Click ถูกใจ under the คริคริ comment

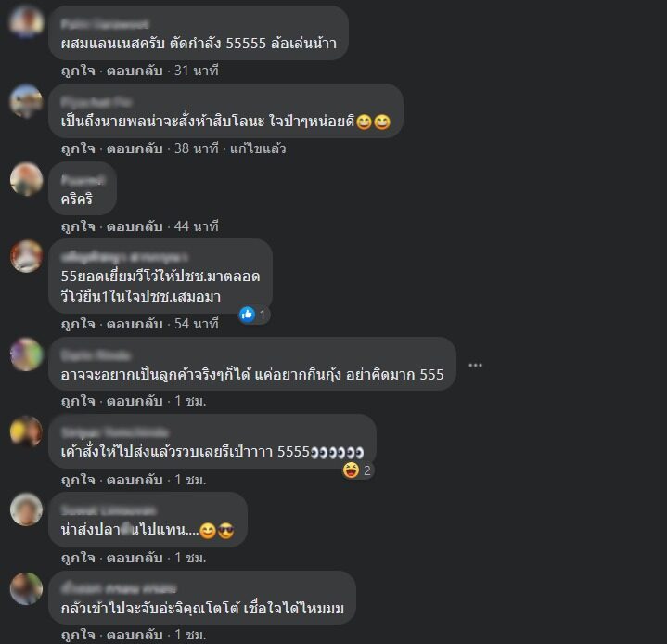pyautogui.click(x=78, y=226)
